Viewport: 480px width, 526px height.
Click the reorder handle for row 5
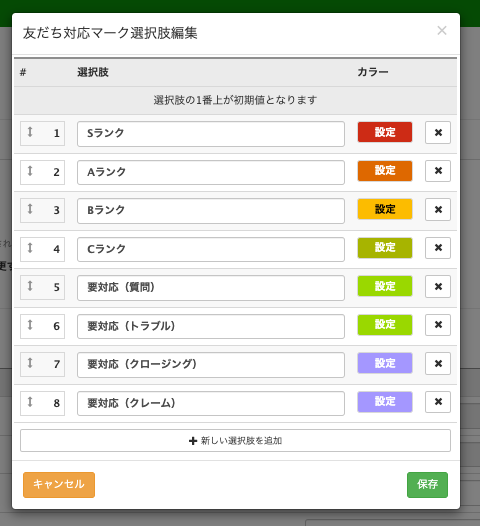30,286
